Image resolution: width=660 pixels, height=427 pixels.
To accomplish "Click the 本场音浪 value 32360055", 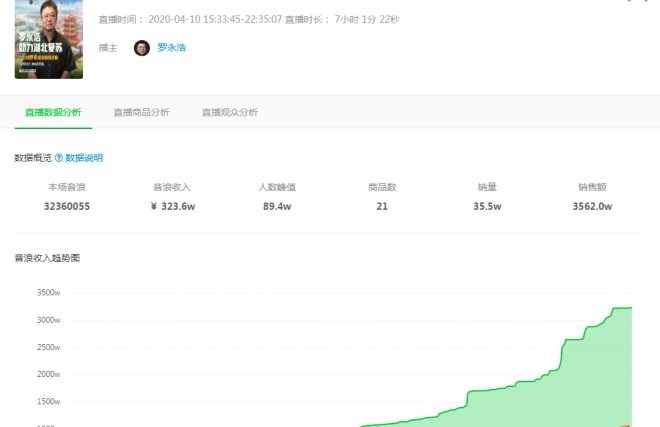I will coord(67,206).
